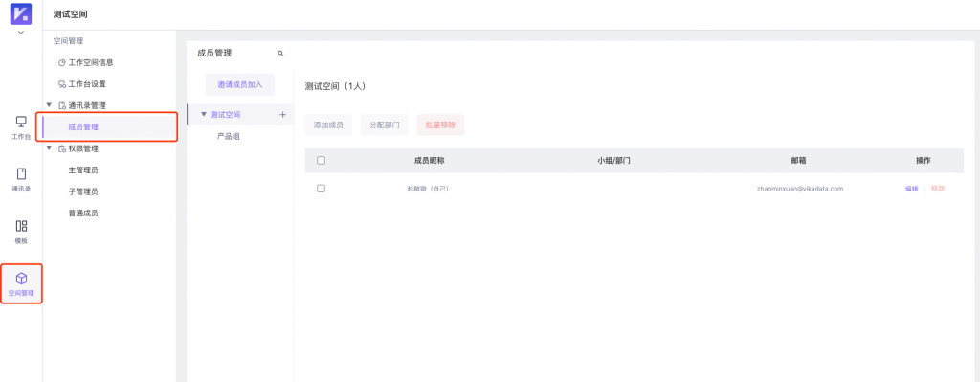Tick the select-all checkbox in table header
The image size is (980, 382).
click(x=322, y=160)
